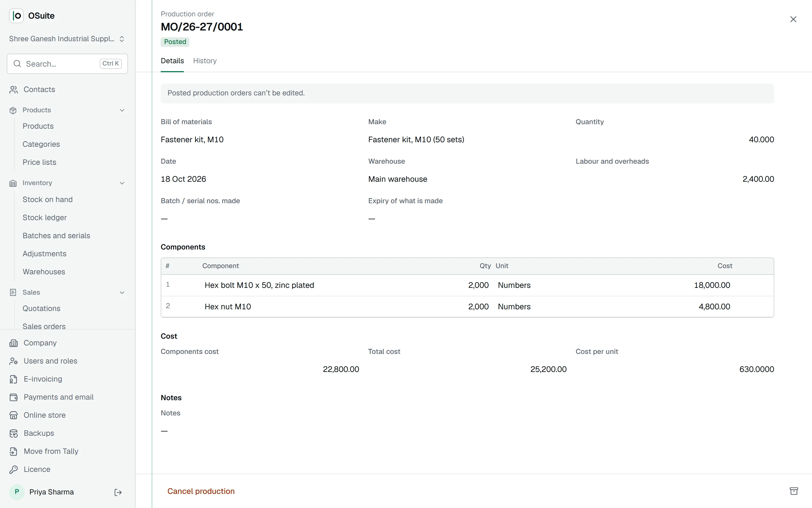Click the Users and roles icon

14,361
